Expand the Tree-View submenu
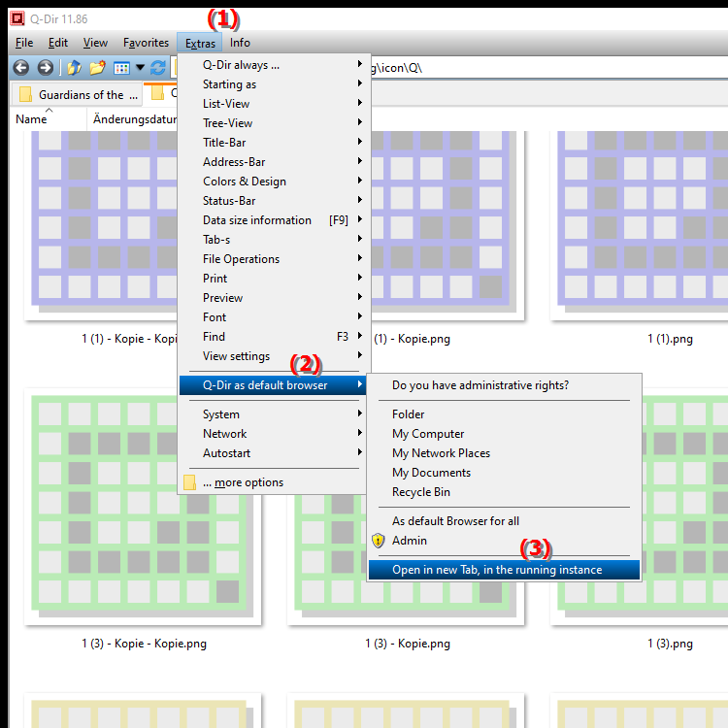 [273, 123]
